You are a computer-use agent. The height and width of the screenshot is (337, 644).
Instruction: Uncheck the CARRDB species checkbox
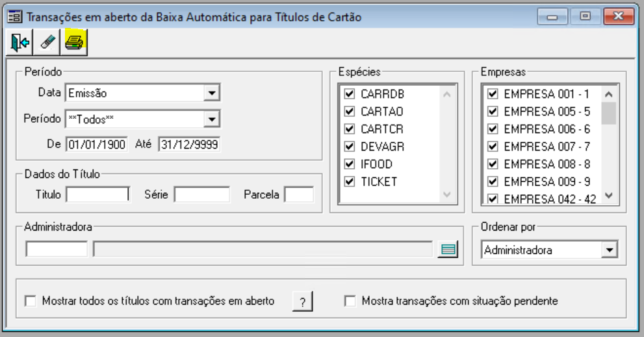(x=350, y=94)
